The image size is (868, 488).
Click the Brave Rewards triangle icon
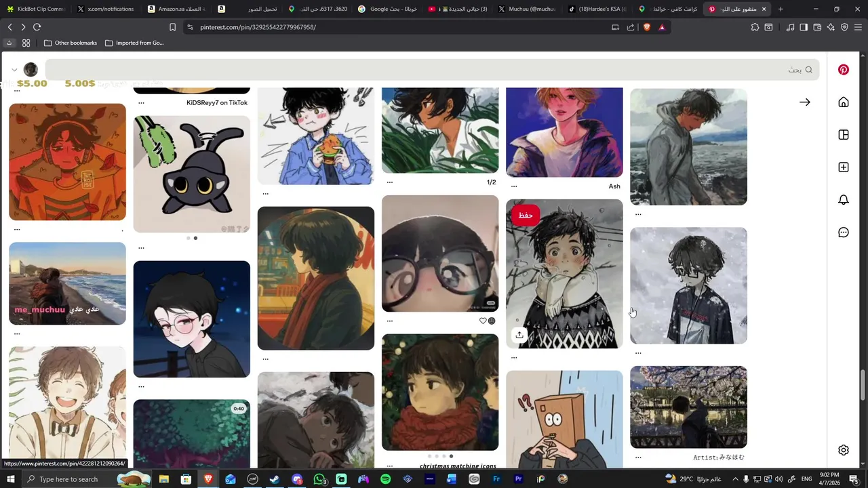[662, 27]
